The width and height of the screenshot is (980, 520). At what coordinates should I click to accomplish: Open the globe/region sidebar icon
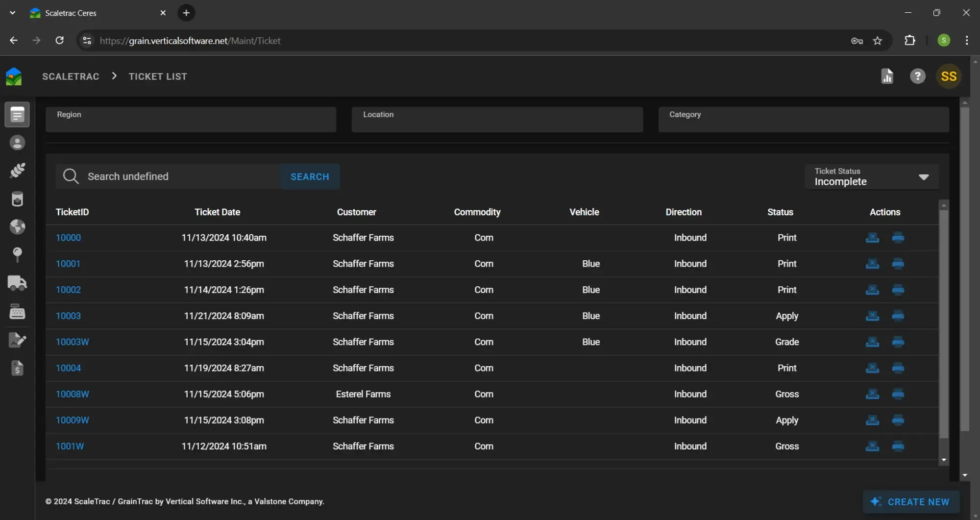(18, 226)
